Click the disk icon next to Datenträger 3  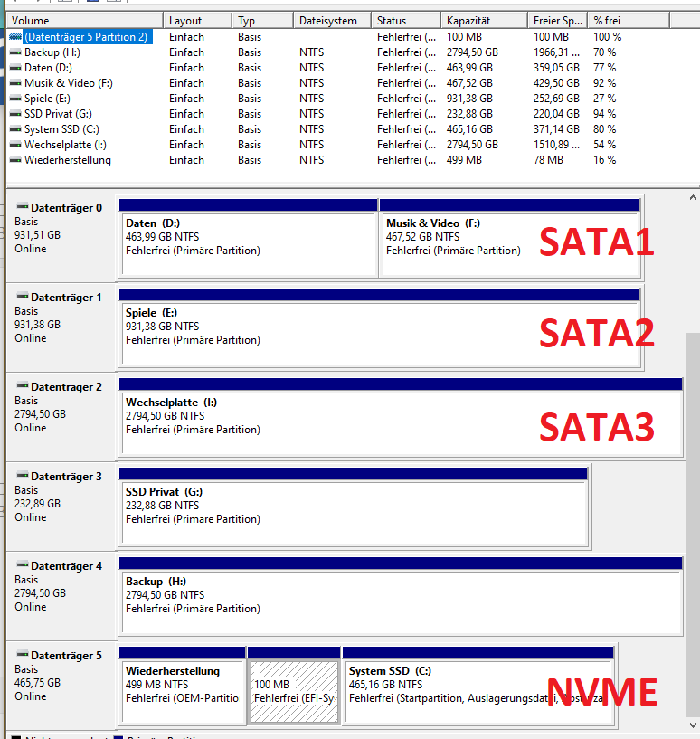point(22,475)
